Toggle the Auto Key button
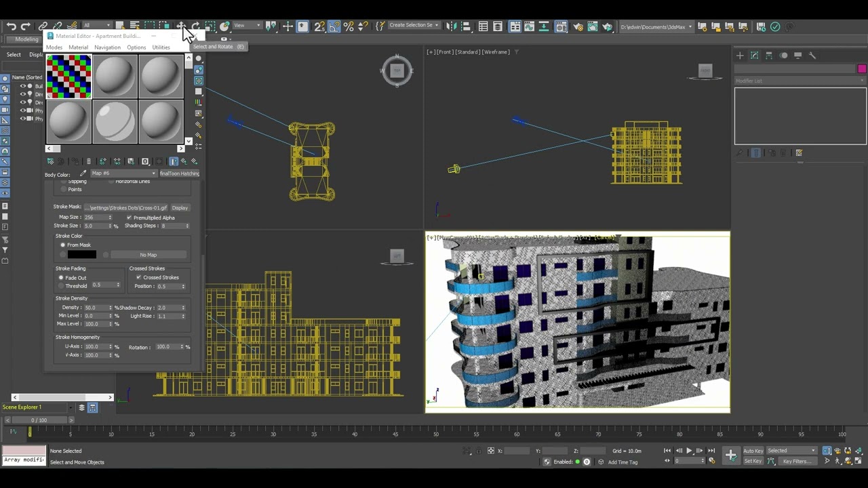The image size is (868, 488). point(753,451)
